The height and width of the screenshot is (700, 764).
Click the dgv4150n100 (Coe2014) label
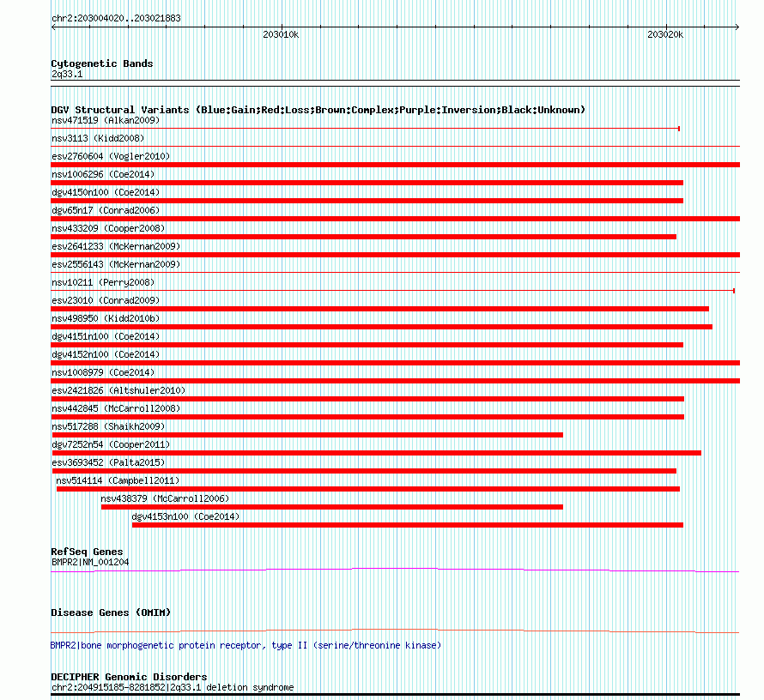(x=106, y=192)
